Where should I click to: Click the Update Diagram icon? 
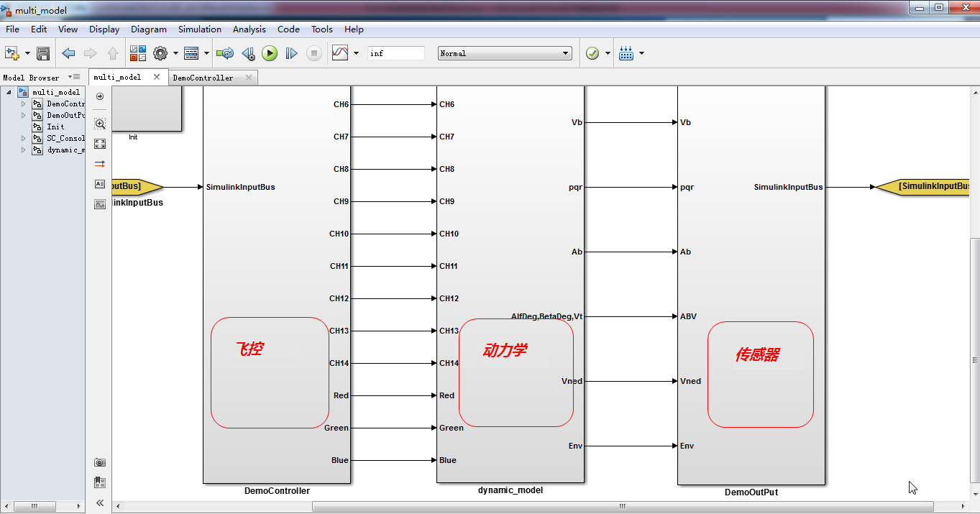point(225,53)
